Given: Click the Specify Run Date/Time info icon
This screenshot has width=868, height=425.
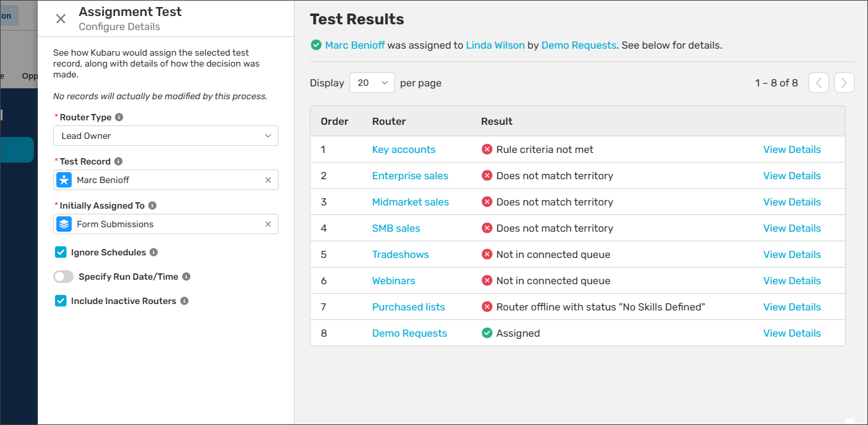Looking at the screenshot, I should (x=186, y=277).
